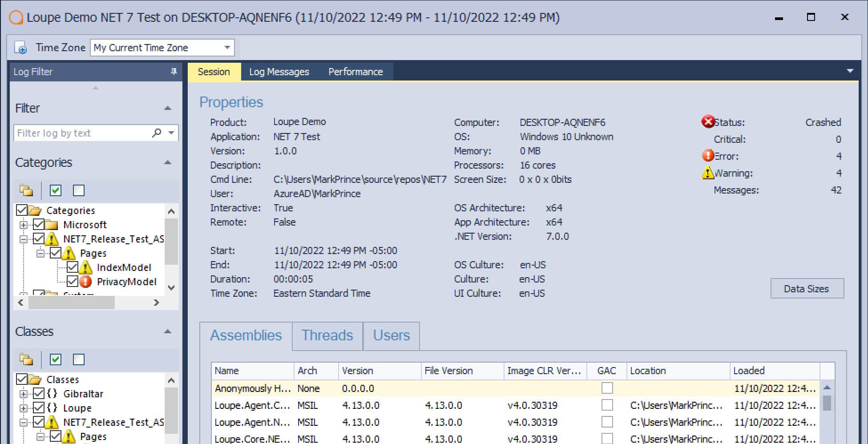Click the Data Sizes button
Viewport: 868px width, 444px height.
807,289
